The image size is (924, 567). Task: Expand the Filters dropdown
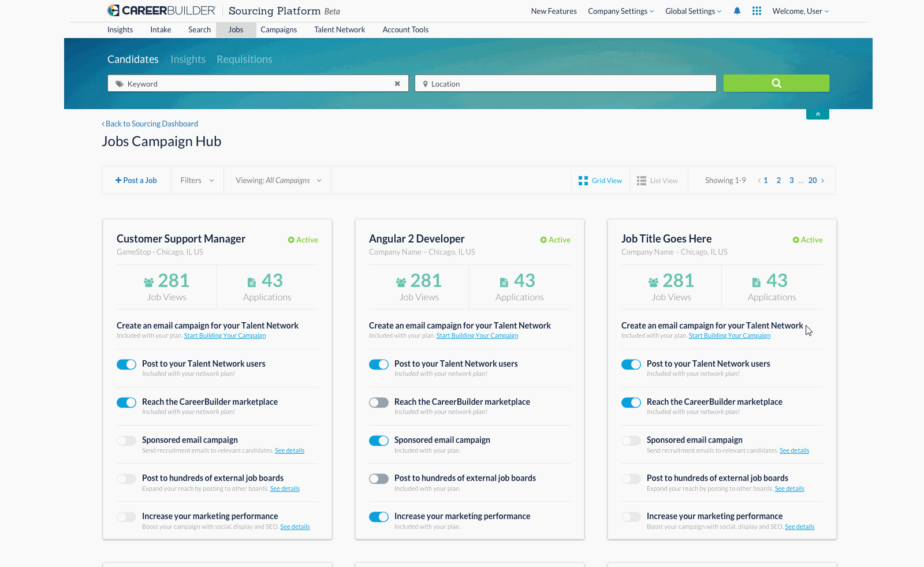(x=197, y=181)
